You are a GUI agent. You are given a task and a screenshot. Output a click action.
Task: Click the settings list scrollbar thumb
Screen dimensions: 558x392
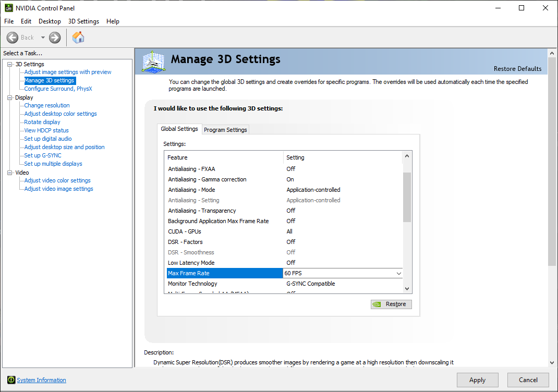click(407, 198)
